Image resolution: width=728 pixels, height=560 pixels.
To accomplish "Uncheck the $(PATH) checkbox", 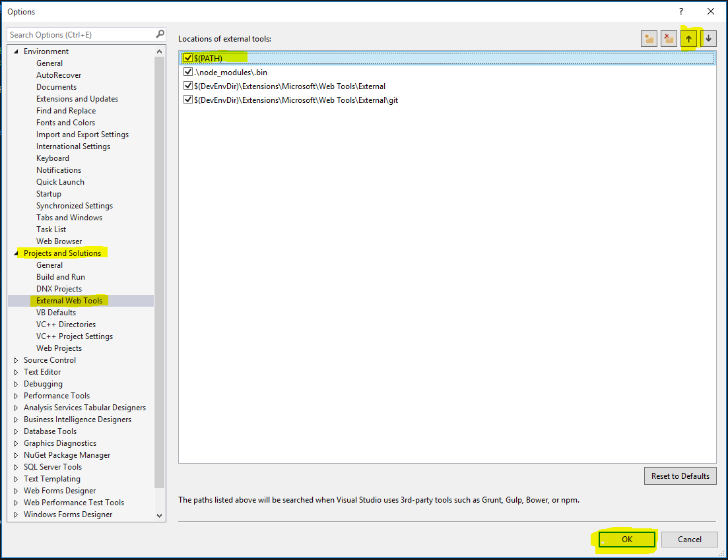I will coord(189,58).
